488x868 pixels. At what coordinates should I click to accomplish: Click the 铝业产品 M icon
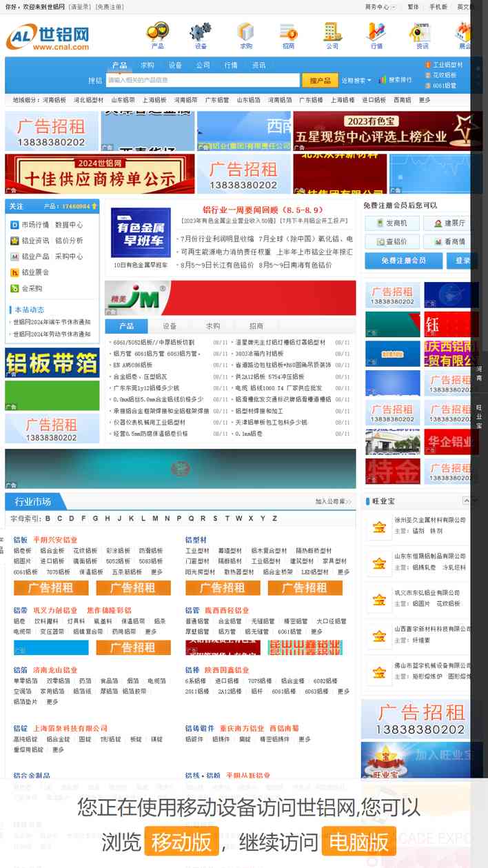pyautogui.click(x=14, y=256)
